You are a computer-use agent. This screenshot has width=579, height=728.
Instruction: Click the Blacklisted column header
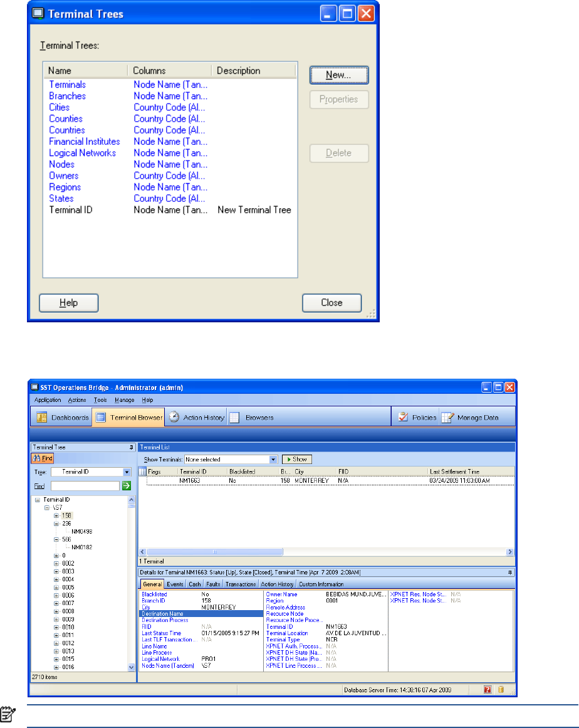pos(253,472)
